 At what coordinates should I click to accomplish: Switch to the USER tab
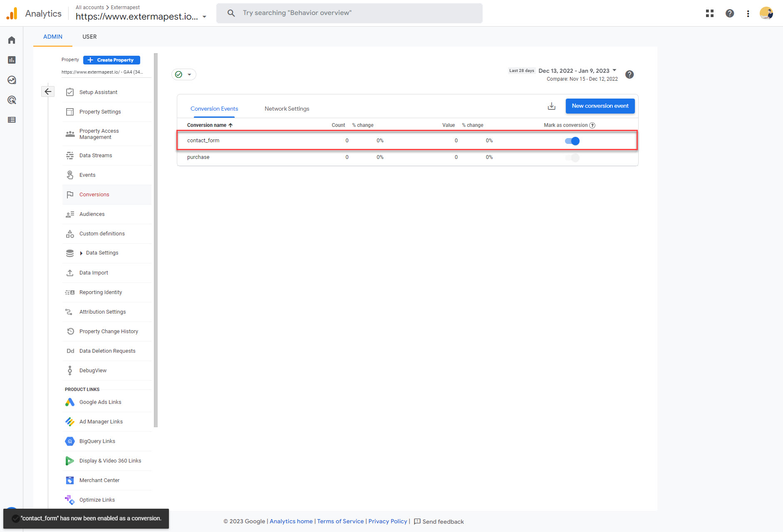(89, 37)
